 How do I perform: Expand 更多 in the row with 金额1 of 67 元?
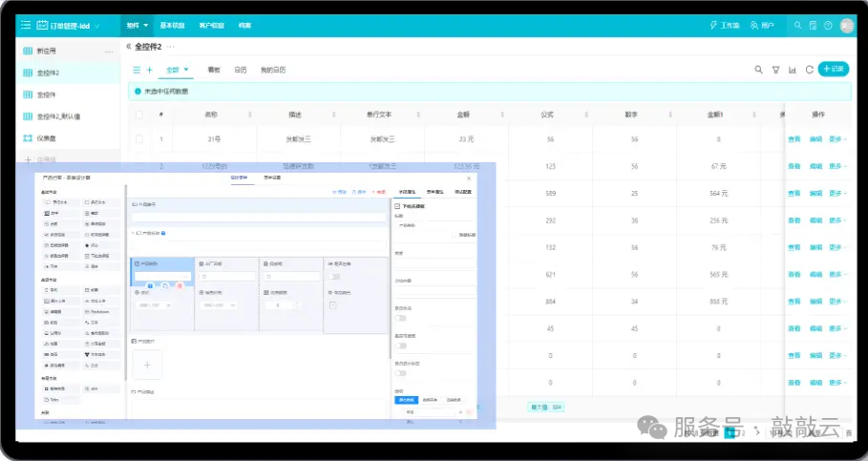837,166
